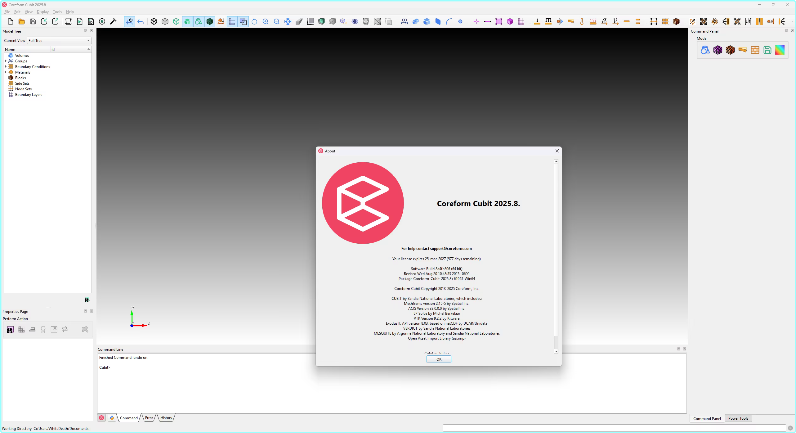
Task: Open the Edit menu
Action: (x=17, y=12)
